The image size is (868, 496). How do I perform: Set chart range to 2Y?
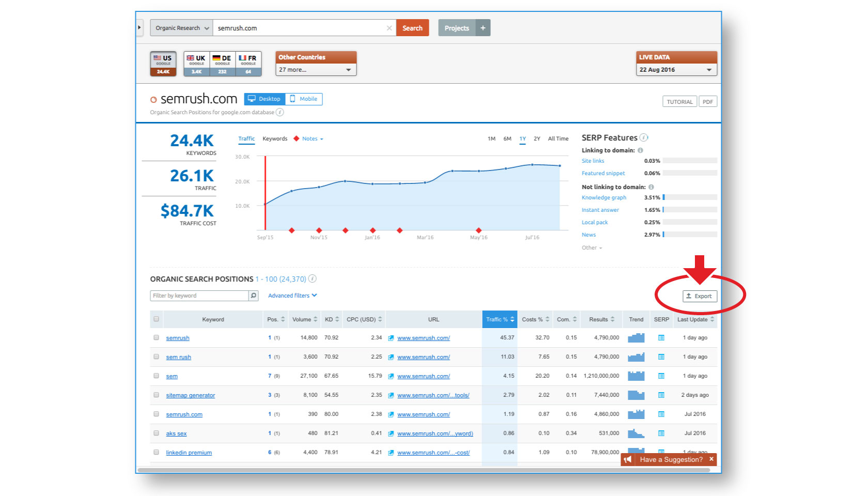tap(537, 138)
